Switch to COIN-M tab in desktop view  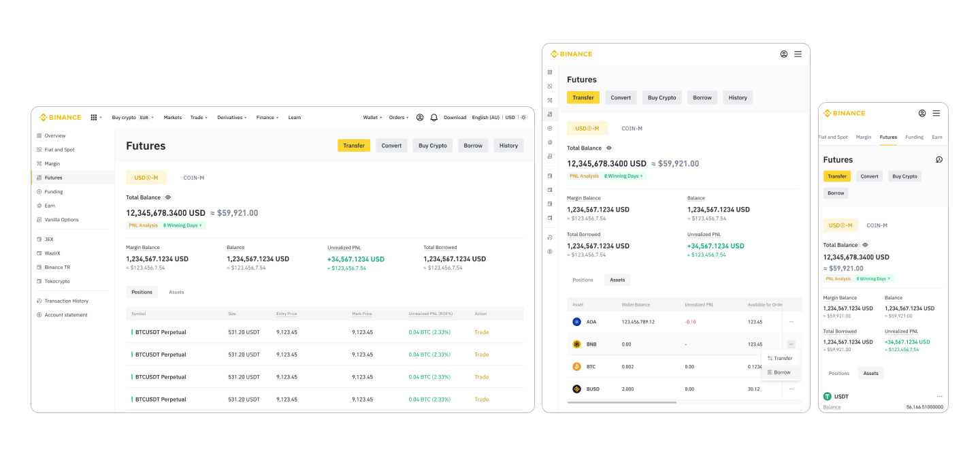coord(194,178)
